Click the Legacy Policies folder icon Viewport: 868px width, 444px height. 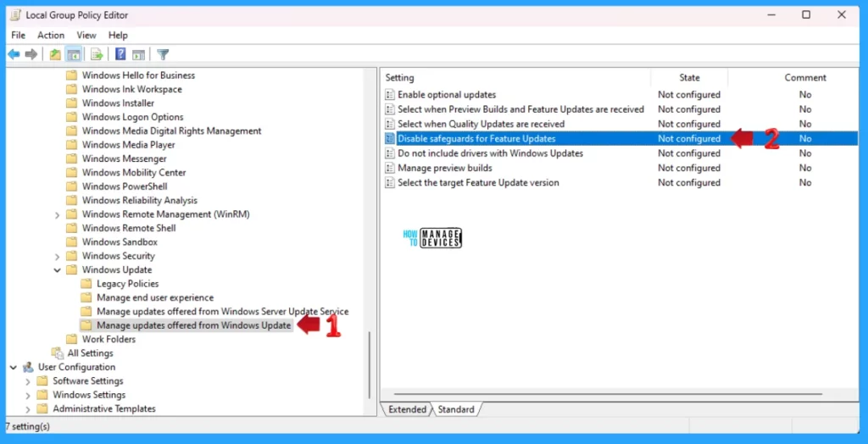86,284
